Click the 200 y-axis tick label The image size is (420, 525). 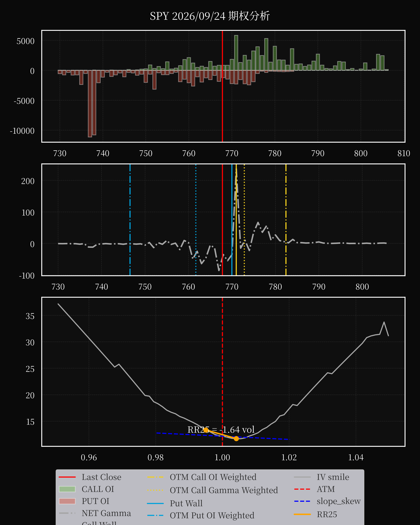tap(28, 181)
